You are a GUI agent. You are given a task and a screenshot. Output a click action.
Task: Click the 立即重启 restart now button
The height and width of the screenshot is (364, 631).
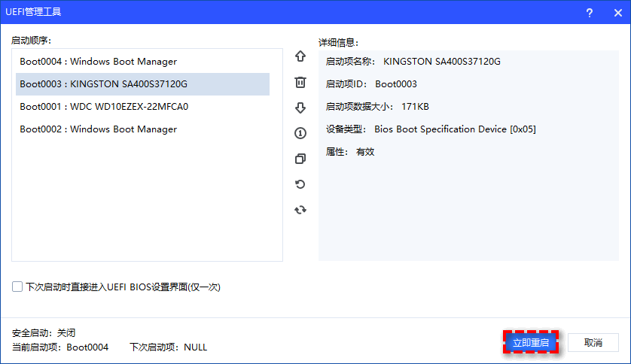[x=531, y=343]
